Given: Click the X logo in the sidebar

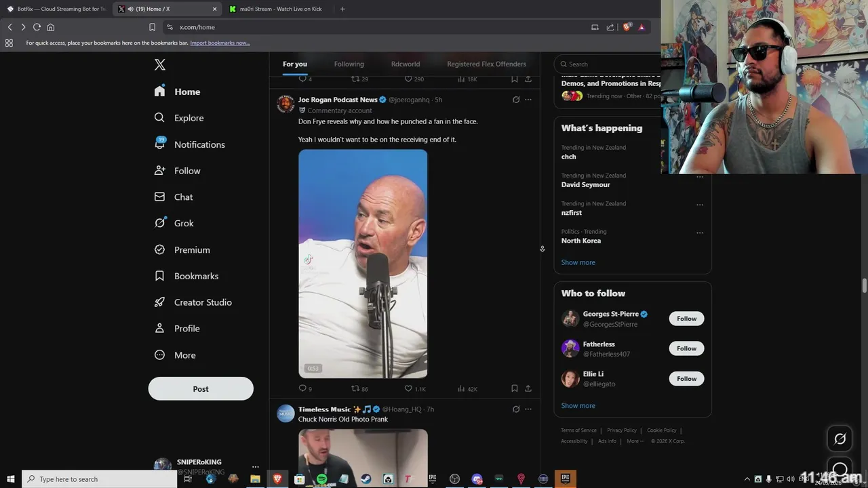Looking at the screenshot, I should [160, 64].
